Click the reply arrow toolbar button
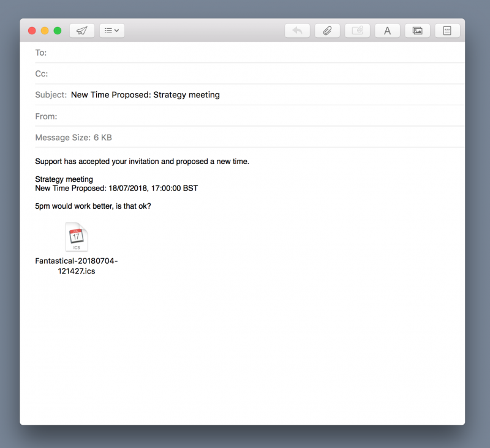 point(297,31)
